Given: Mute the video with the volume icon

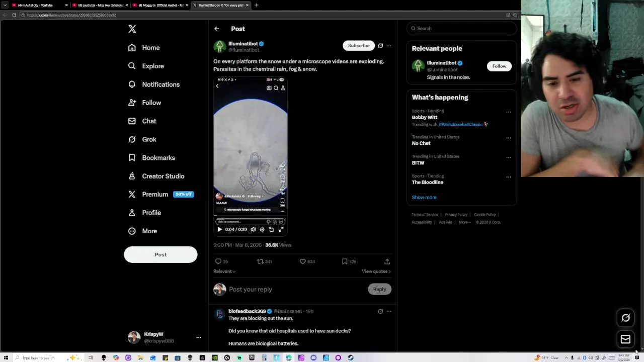Looking at the screenshot, I should coord(253,229).
